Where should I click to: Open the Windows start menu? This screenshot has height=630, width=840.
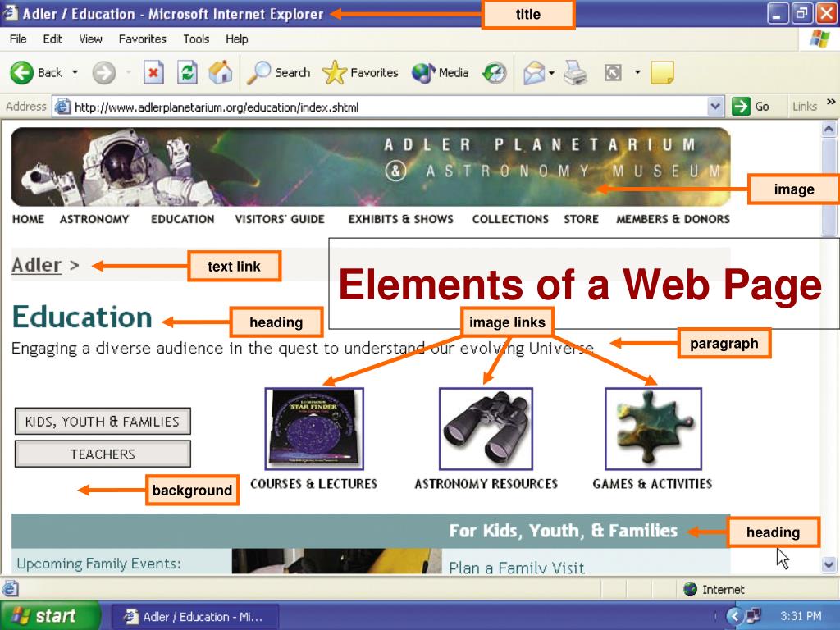(x=49, y=616)
